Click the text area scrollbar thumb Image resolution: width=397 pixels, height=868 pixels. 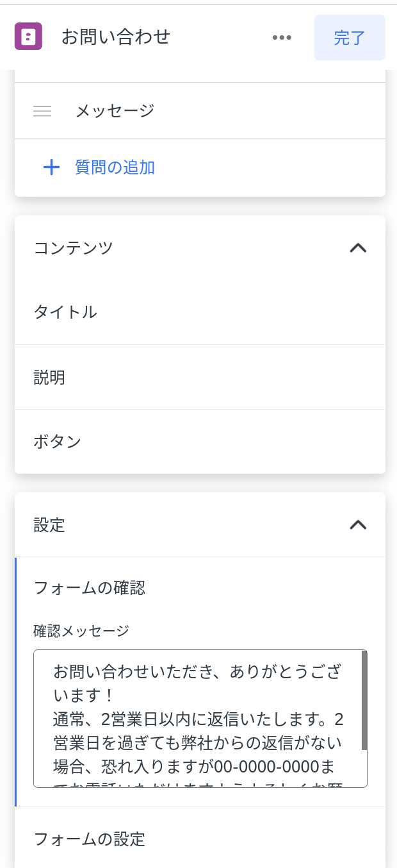364,700
